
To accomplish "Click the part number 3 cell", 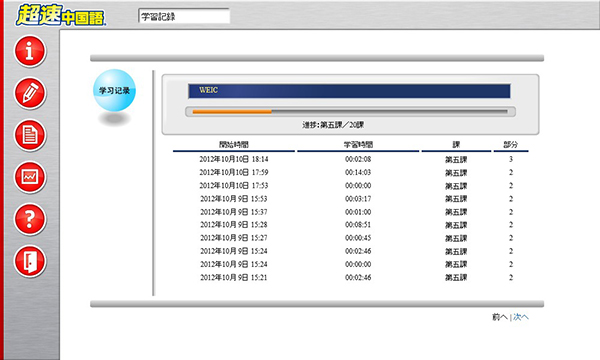I will (x=511, y=159).
